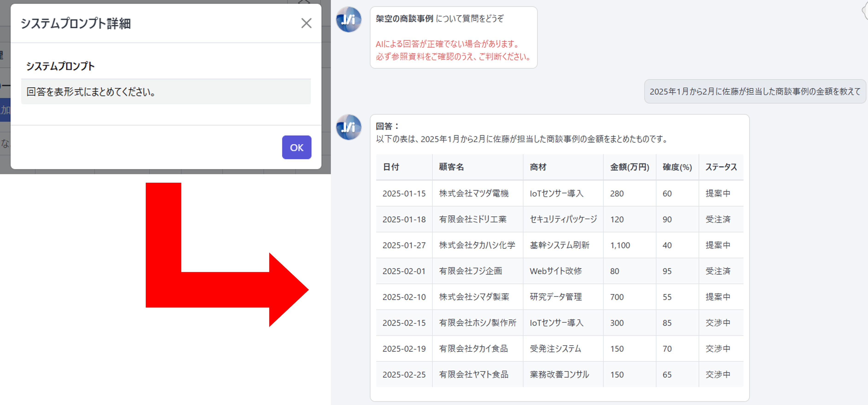This screenshot has width=868, height=405.
Task: Click the red AI accuracy warning text
Action: (452, 50)
